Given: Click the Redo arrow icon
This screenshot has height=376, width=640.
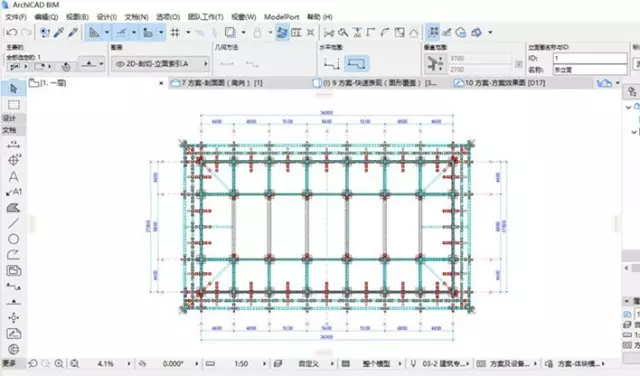Looking at the screenshot, I should coord(26,33).
